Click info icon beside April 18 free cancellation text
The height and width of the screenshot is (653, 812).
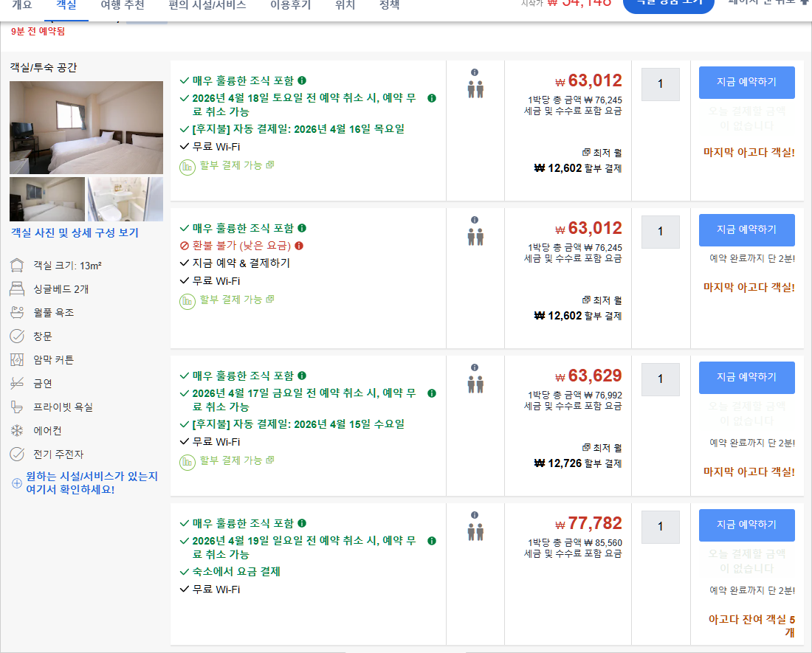coord(432,98)
